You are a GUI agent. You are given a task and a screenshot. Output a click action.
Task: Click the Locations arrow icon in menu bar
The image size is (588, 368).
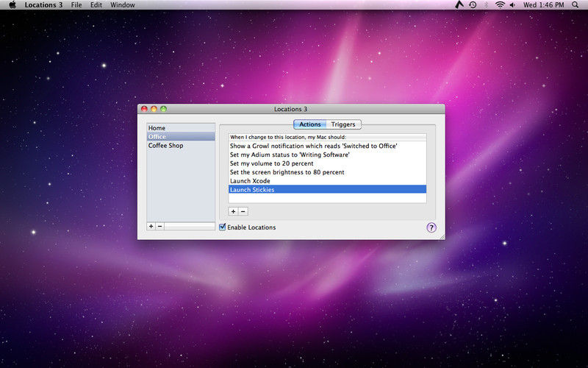(x=459, y=5)
